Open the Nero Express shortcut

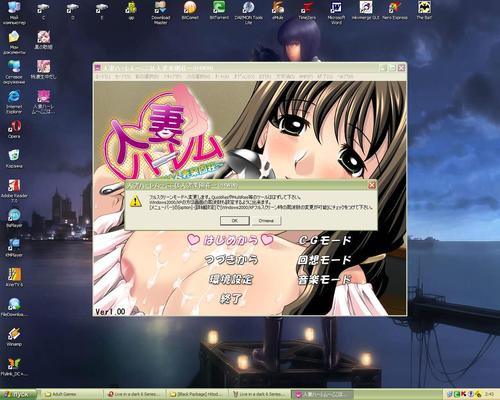coord(395,11)
